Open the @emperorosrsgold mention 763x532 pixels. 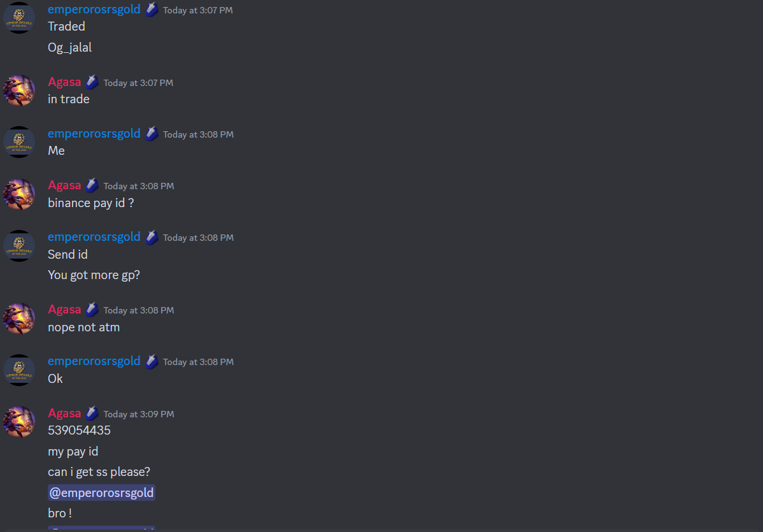coord(102,492)
